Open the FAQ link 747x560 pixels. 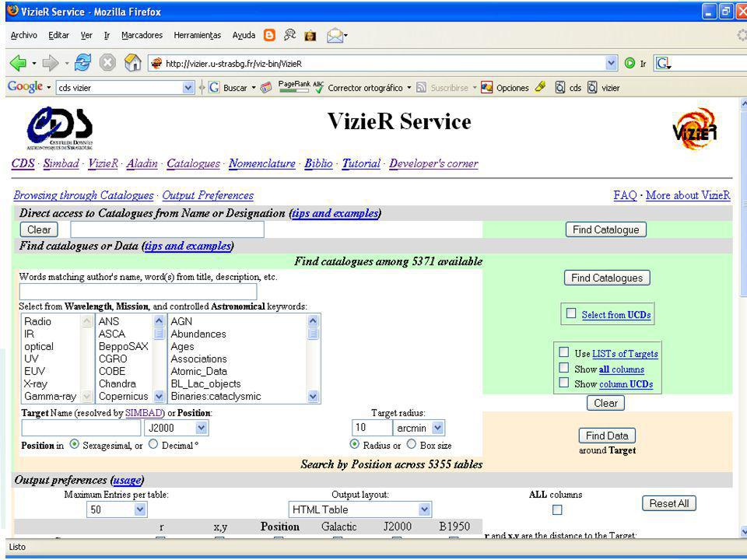[x=625, y=195]
